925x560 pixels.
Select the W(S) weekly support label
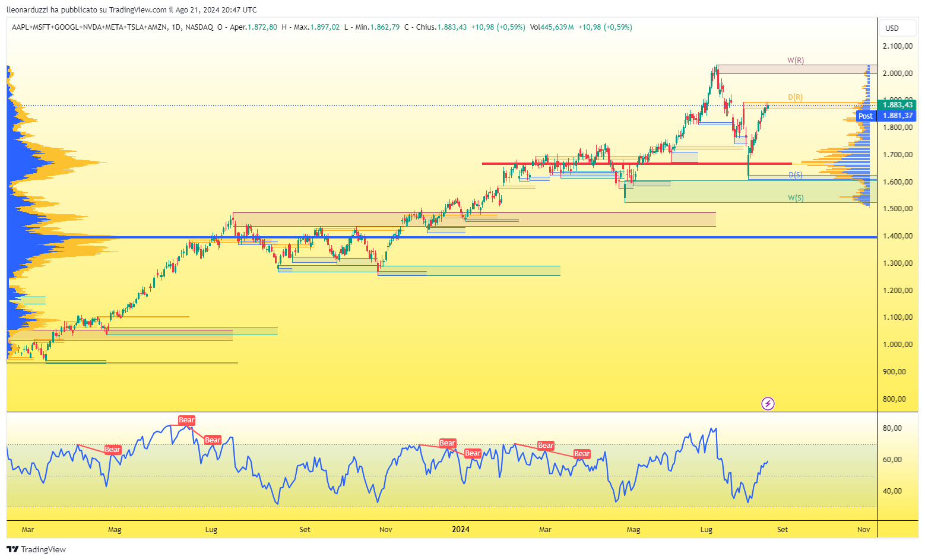[x=796, y=198]
